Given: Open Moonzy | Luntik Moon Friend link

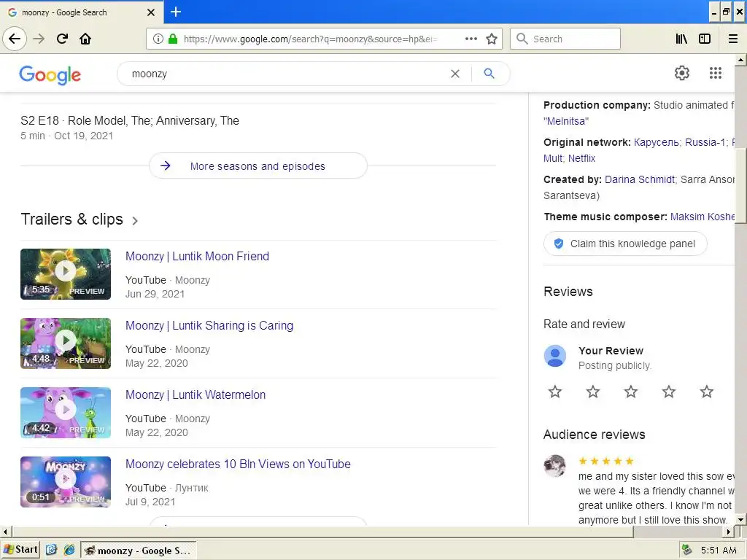Looking at the screenshot, I should pos(197,256).
